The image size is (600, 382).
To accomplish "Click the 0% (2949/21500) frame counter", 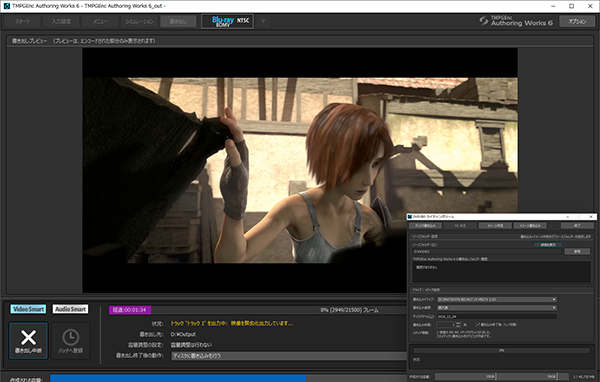I will (x=349, y=310).
